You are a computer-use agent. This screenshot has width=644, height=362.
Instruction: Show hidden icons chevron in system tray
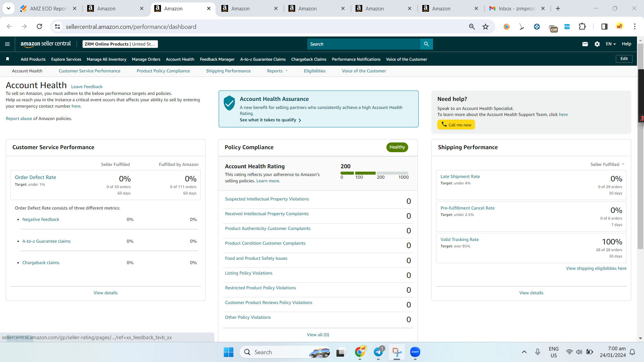(x=524, y=352)
